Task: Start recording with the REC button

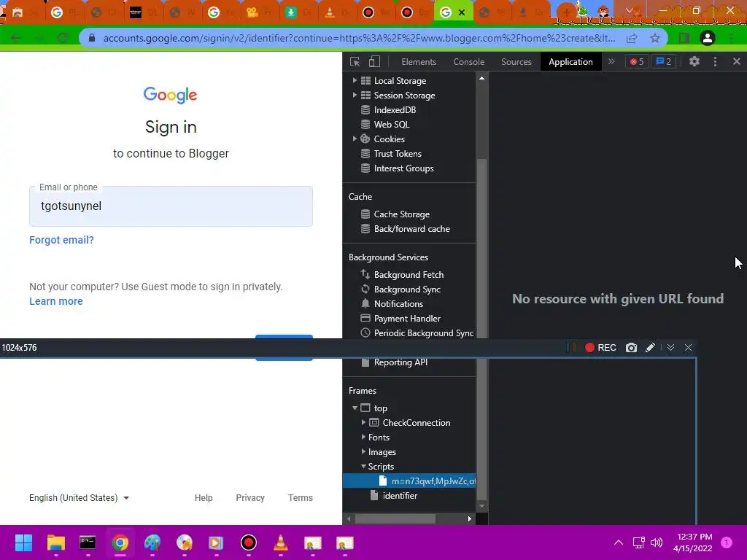Action: [x=601, y=348]
